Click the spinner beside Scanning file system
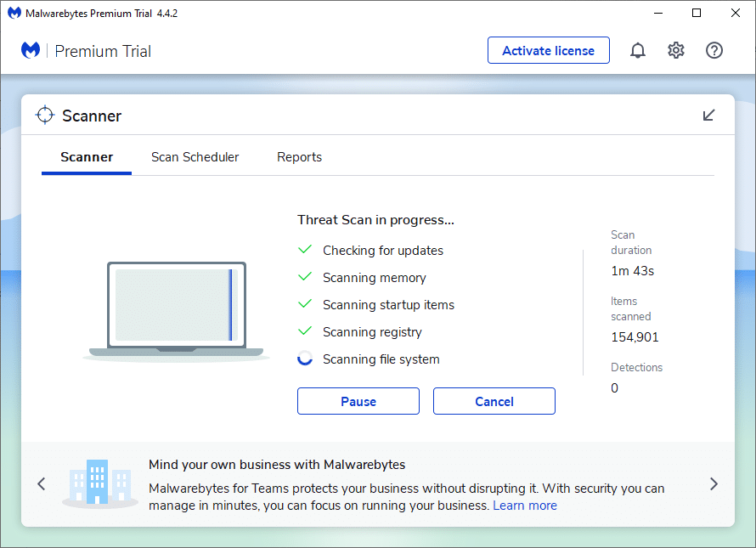Screen dimensions: 756x548 (x=305, y=359)
